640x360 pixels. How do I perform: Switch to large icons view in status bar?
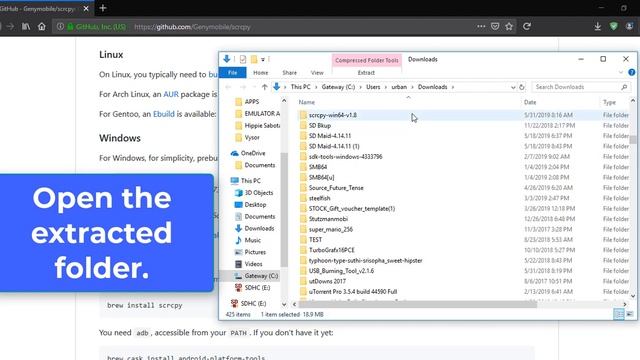630,314
